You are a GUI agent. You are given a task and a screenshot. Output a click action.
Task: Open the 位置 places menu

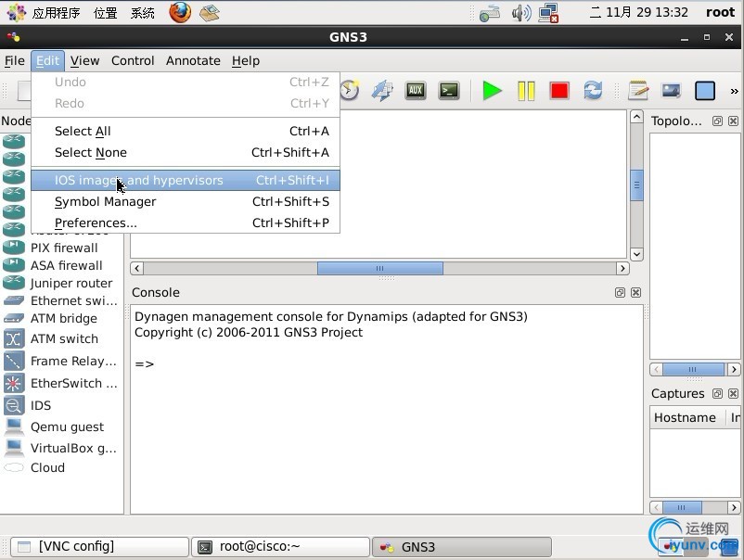(106, 13)
